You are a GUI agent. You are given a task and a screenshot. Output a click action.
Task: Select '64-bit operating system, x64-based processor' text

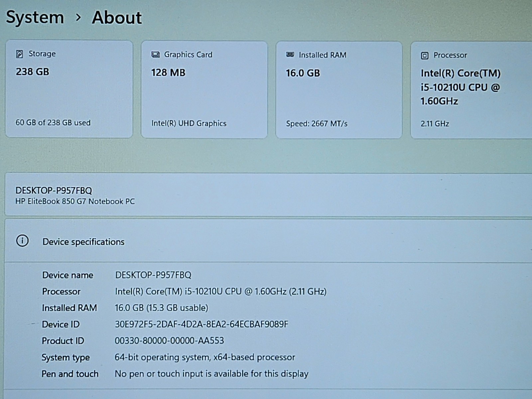[x=205, y=357]
